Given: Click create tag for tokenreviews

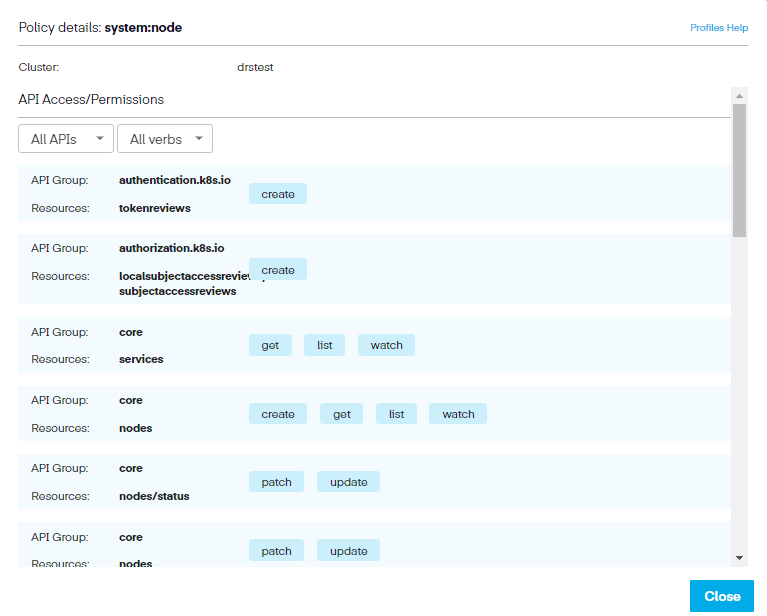Looking at the screenshot, I should (277, 194).
